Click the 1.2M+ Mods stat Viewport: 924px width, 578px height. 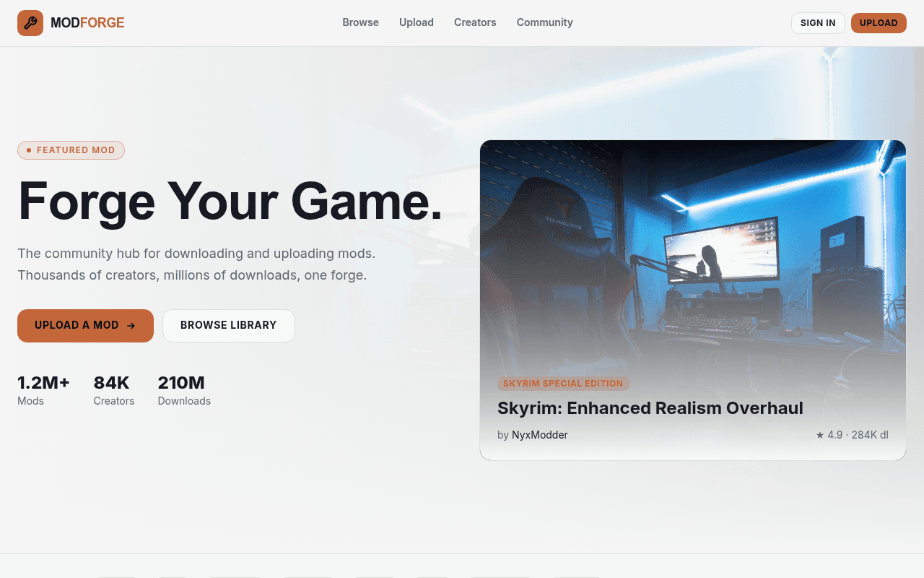point(43,390)
